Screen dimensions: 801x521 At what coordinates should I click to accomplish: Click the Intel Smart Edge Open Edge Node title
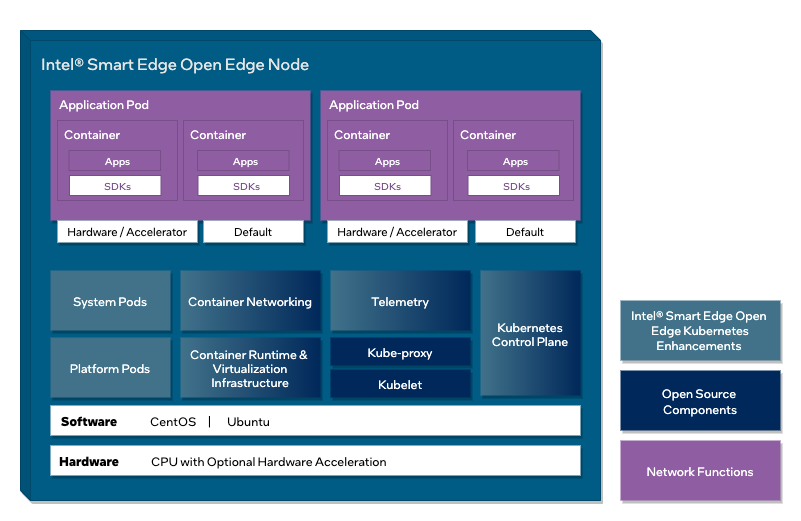tap(175, 65)
